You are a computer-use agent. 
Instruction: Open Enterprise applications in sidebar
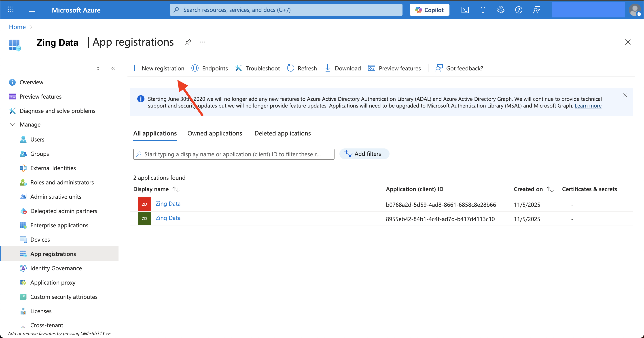59,225
